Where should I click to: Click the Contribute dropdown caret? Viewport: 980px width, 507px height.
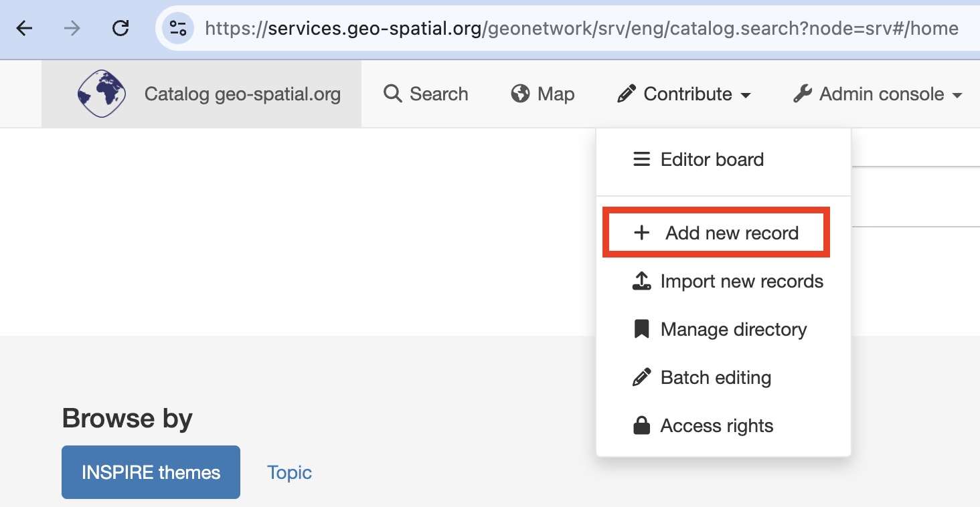(x=746, y=96)
